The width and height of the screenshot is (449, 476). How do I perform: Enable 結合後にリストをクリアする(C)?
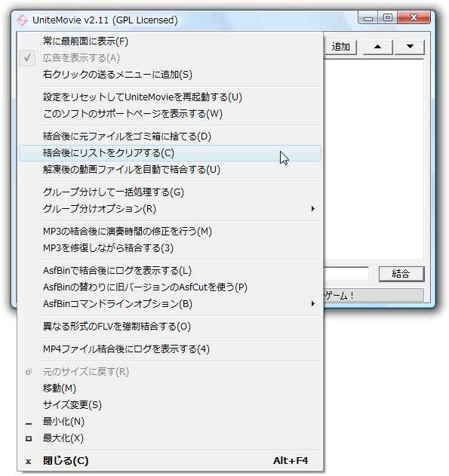[x=170, y=153]
